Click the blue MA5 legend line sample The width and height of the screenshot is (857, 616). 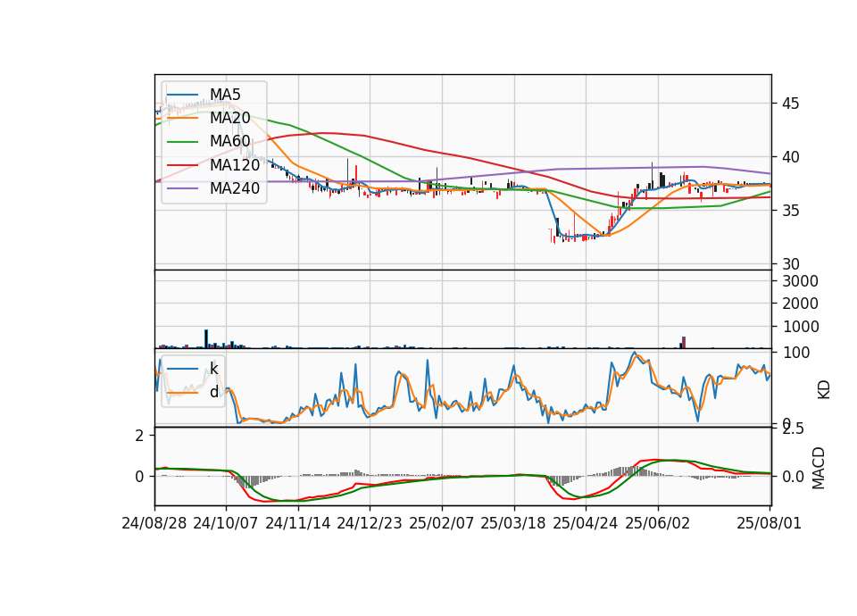[x=182, y=96]
